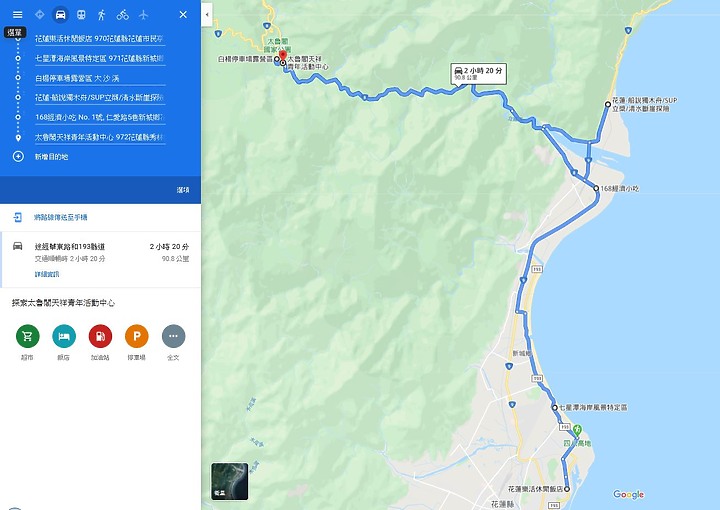Select the cycling travel mode icon
The height and width of the screenshot is (510, 720).
click(123, 15)
